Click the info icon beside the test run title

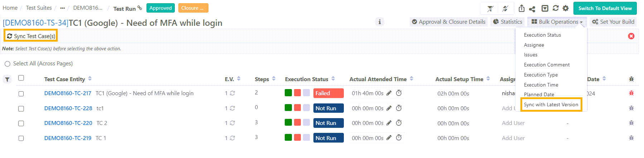pos(380,22)
